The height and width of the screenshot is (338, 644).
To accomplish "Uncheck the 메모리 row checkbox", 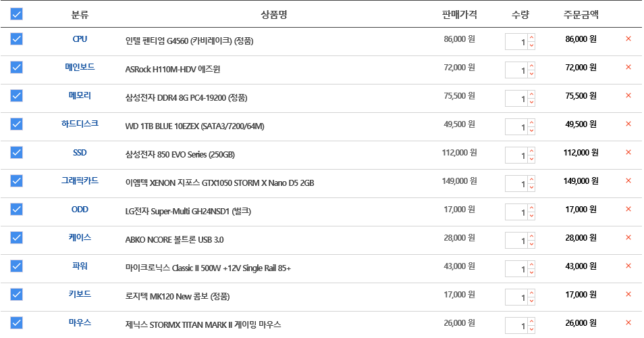I will (x=16, y=95).
